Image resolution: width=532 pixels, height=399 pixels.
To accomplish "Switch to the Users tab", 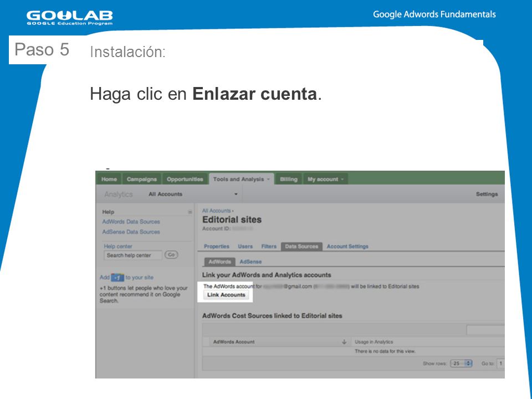I will [x=245, y=246].
